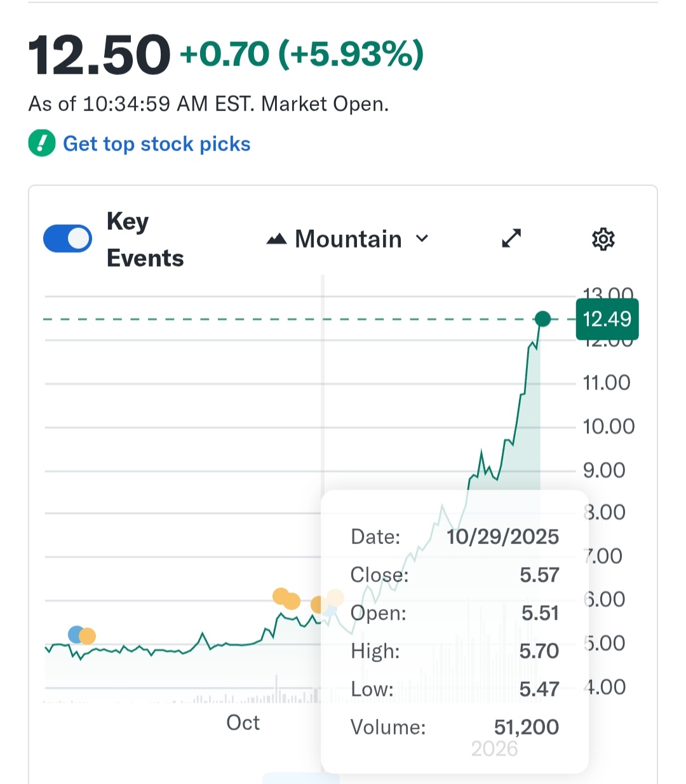
Task: Expand the chart to full screen
Action: tap(511, 239)
